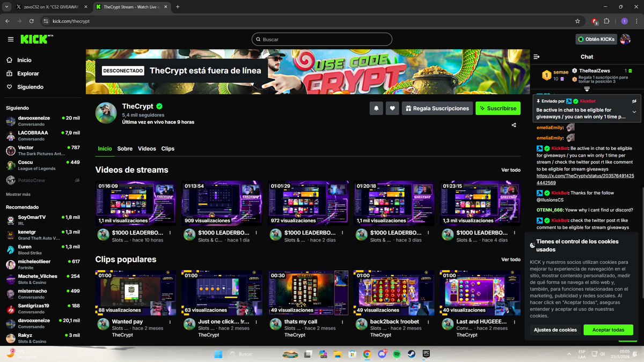Viewport: 644px width, 362px height.
Task: Expand the gift leaderboard handle
Action: point(587,88)
